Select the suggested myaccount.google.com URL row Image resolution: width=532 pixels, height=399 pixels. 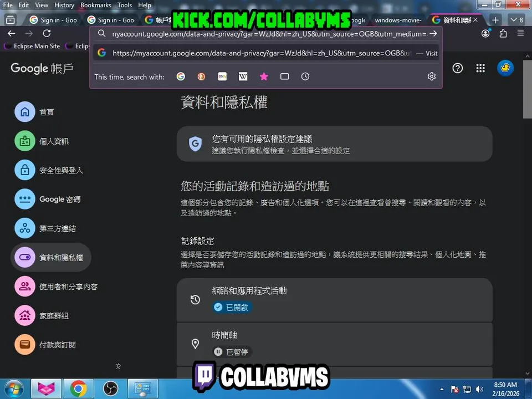[266, 53]
